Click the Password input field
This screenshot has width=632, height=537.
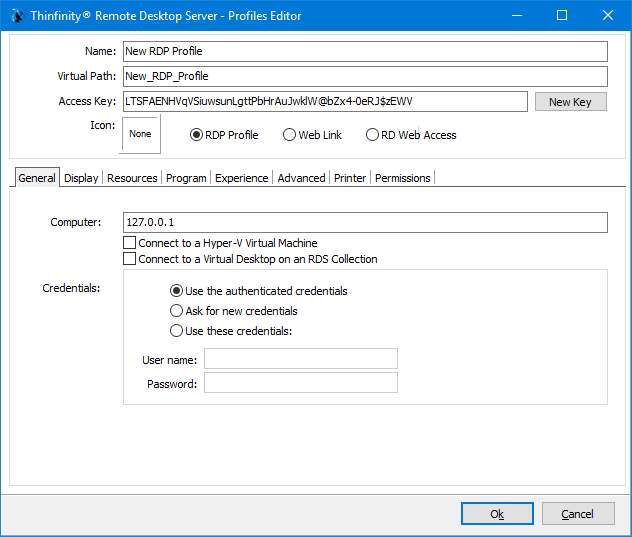point(301,383)
